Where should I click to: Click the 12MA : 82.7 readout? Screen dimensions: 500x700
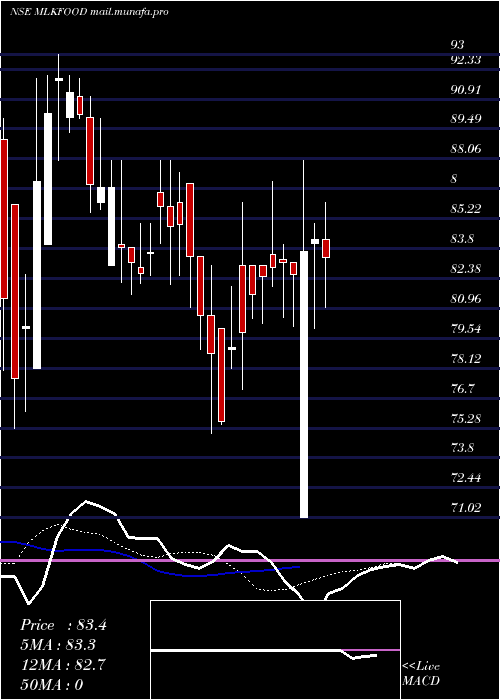coord(63,665)
